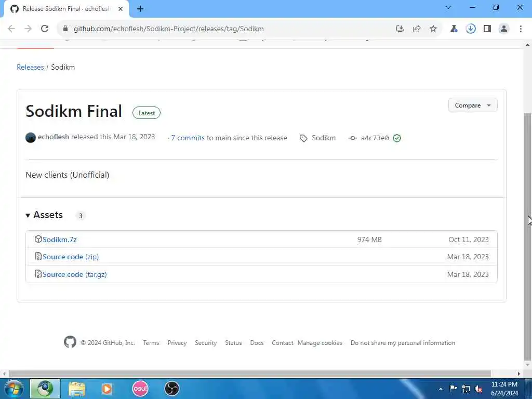Click the 974 MB size text
The height and width of the screenshot is (399, 532).
[x=369, y=240]
